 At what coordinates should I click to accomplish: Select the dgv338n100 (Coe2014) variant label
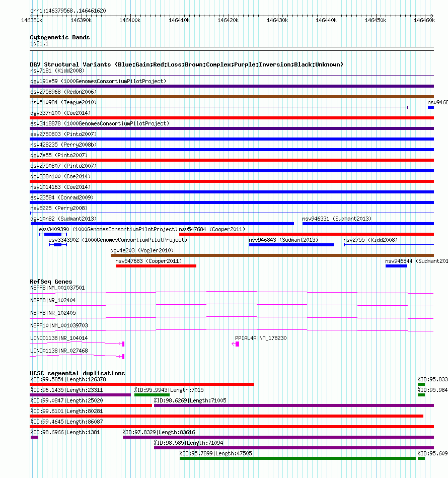click(60, 176)
